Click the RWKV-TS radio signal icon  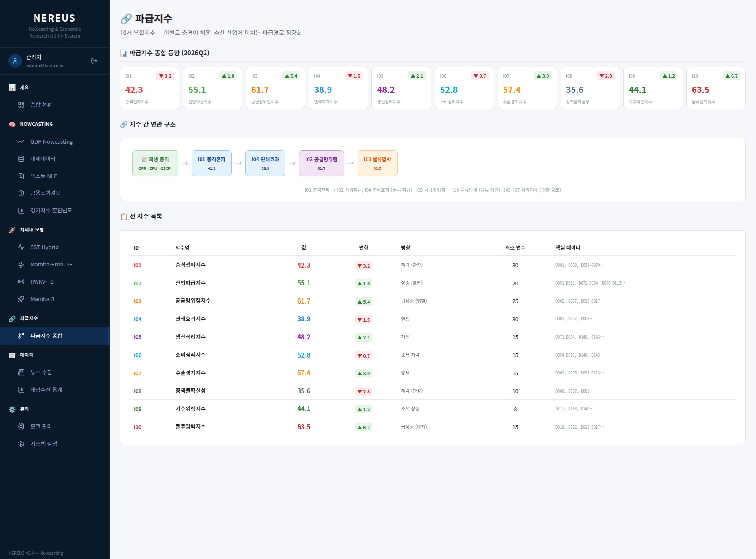pos(21,282)
